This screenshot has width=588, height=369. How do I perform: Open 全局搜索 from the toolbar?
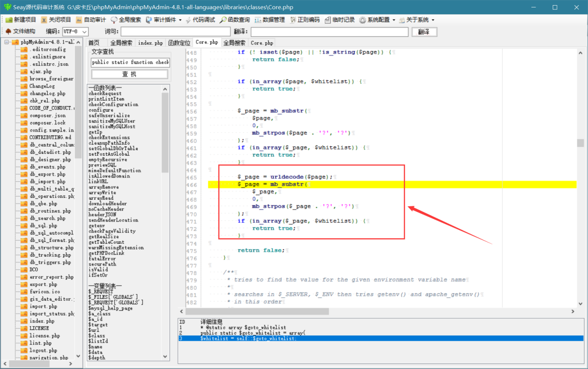(126, 20)
